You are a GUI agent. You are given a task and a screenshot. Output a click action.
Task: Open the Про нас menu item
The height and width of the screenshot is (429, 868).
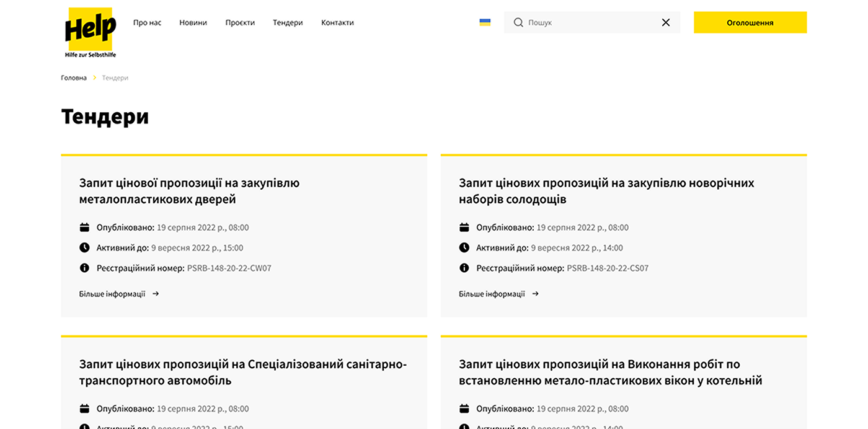point(147,22)
